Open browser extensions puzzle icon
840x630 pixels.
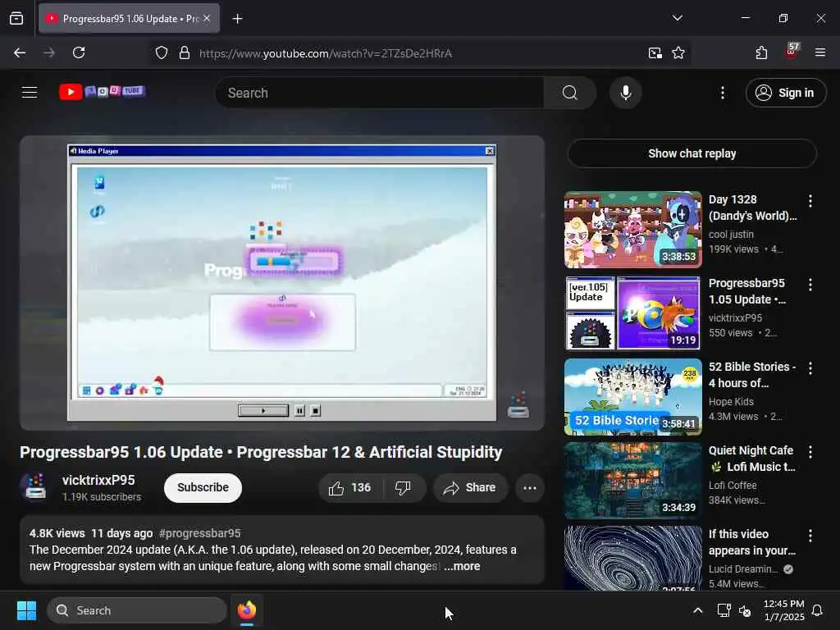761,52
